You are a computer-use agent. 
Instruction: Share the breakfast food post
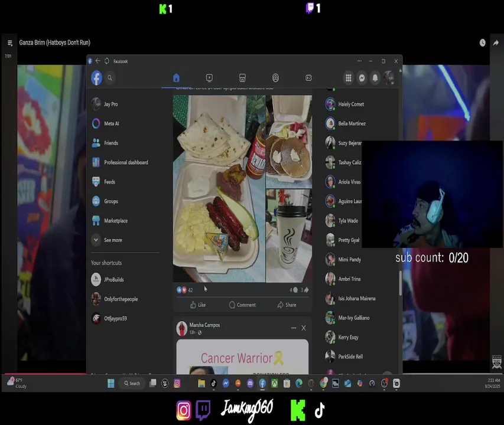pos(287,305)
